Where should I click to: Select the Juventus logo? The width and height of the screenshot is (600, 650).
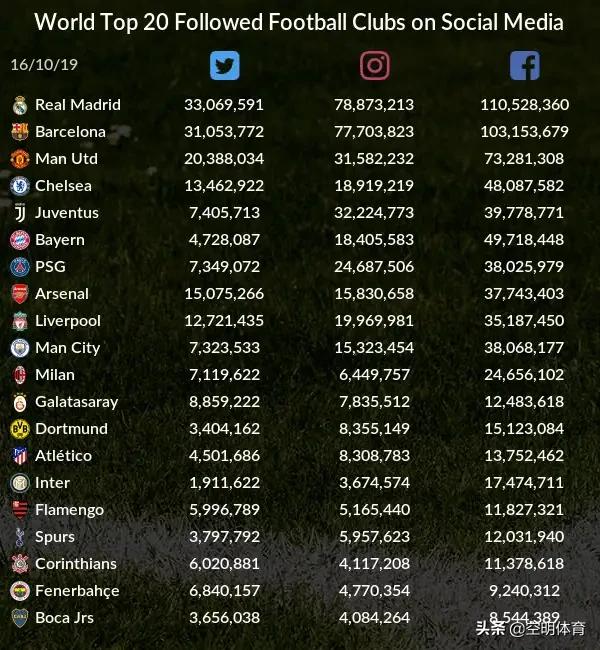[x=20, y=213]
